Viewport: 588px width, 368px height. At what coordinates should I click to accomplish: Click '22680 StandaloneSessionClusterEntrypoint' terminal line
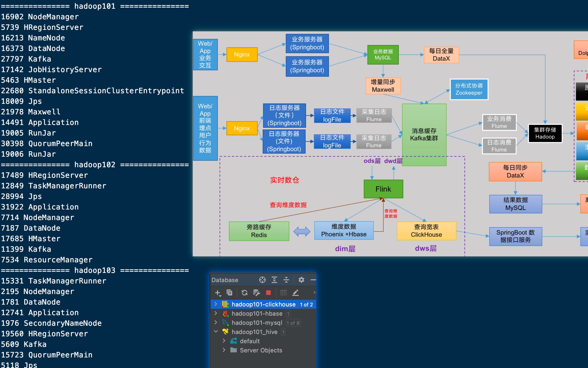tap(93, 91)
